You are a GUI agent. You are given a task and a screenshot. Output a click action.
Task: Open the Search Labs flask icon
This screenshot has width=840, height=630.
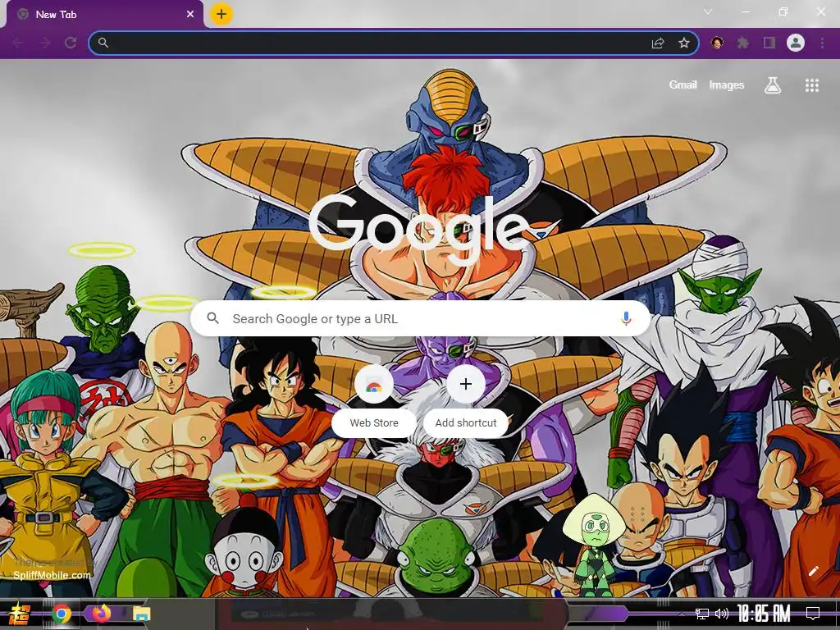coord(773,84)
